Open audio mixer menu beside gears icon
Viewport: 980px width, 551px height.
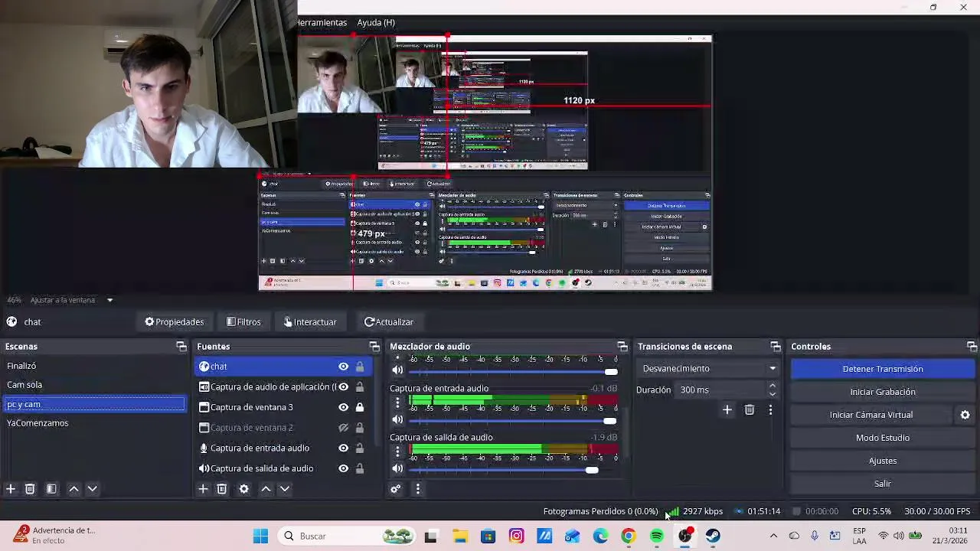click(x=417, y=489)
